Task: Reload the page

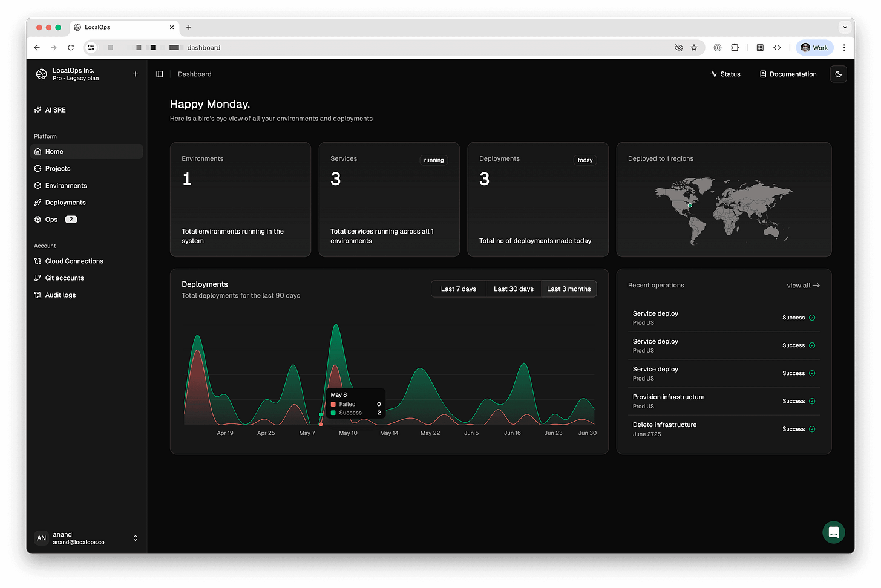Action: [x=71, y=48]
